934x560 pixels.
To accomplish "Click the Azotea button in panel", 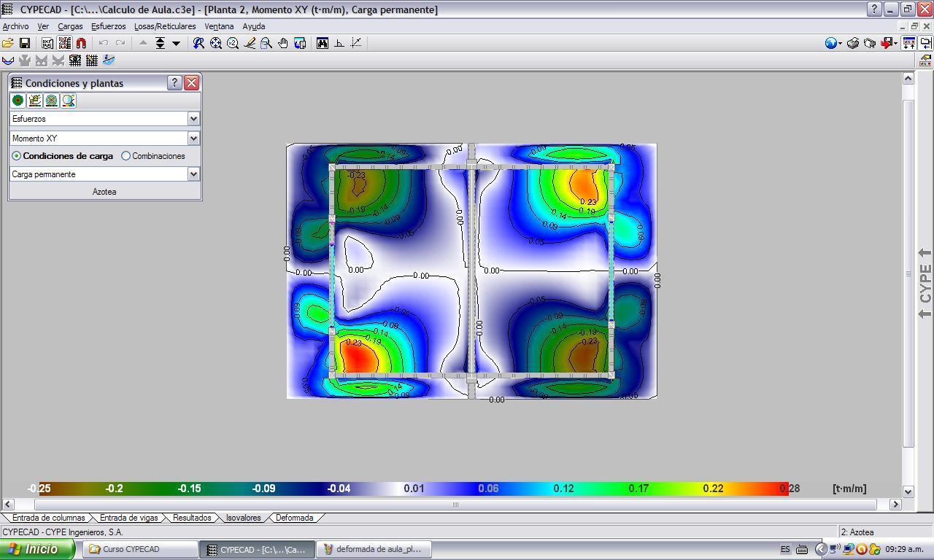I will (x=104, y=192).
